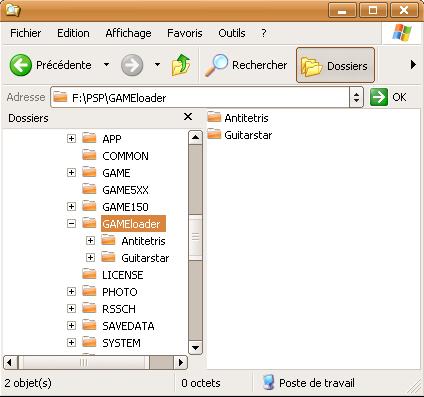Expand the RSSCH folder node
424x397 pixels.
point(71,308)
